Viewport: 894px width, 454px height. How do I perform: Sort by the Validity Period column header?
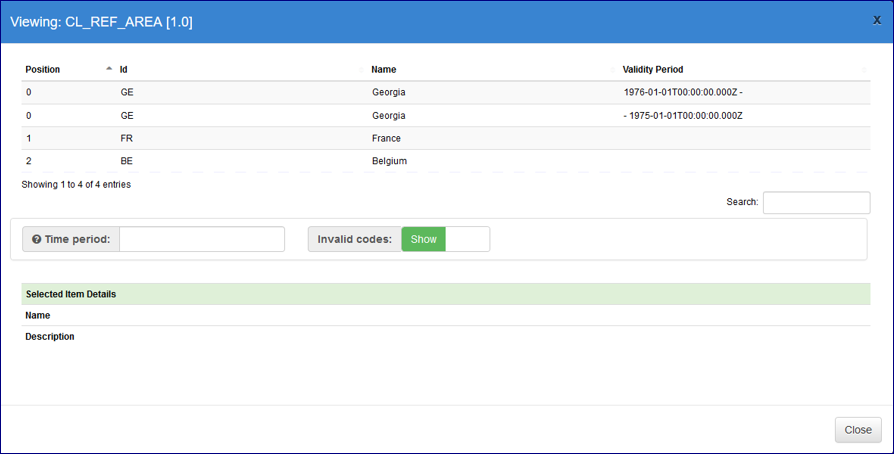652,70
